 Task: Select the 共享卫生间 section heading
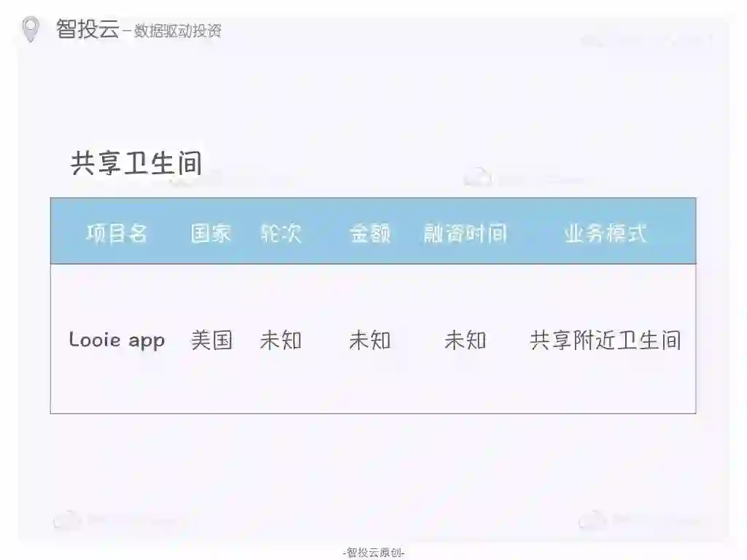pos(136,163)
